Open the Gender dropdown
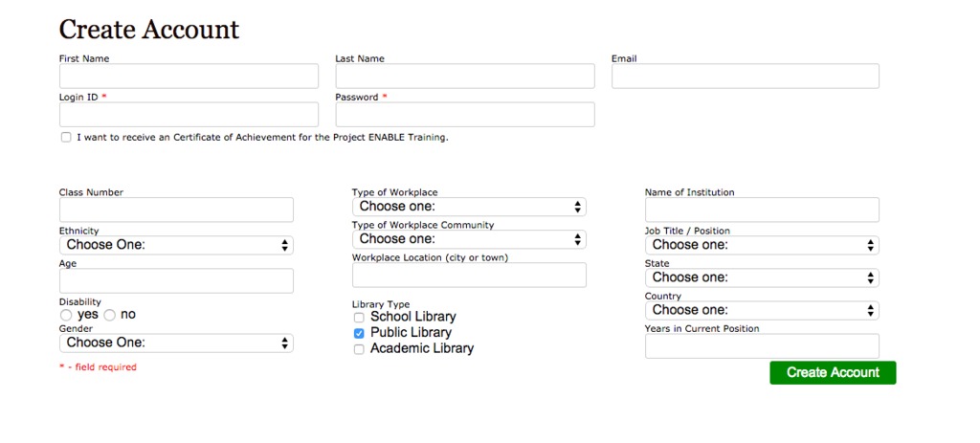This screenshot has width=980, height=443. click(x=176, y=343)
